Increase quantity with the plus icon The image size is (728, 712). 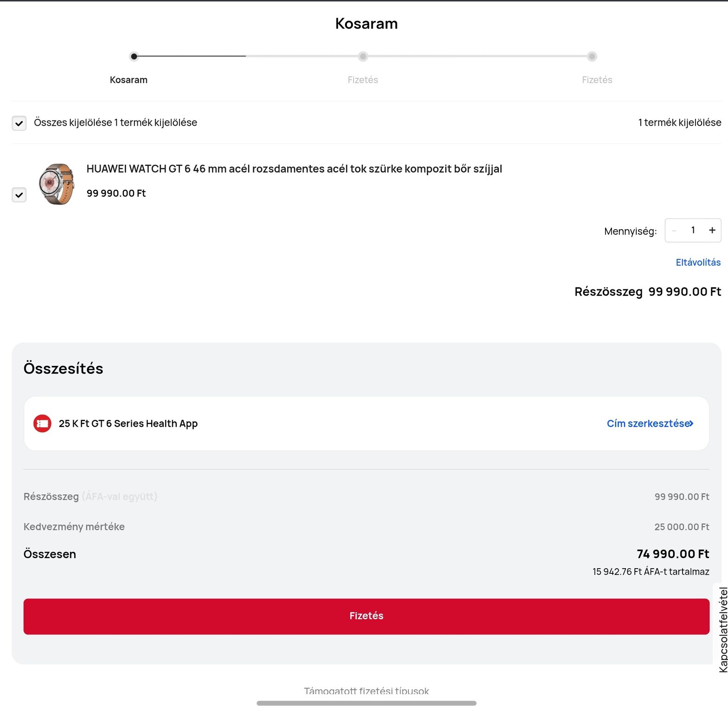(712, 231)
